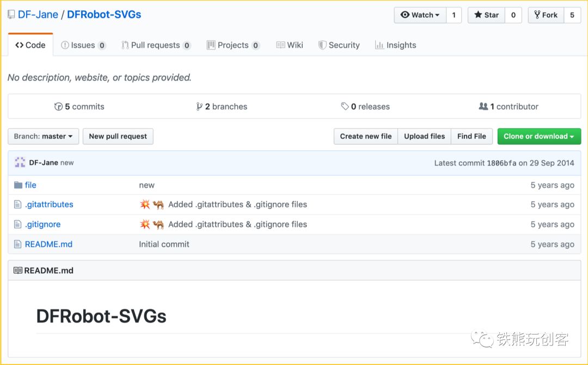Viewport: 588px width, 365px height.
Task: Click the 'No description, website, or topics provided' text
Action: point(100,77)
